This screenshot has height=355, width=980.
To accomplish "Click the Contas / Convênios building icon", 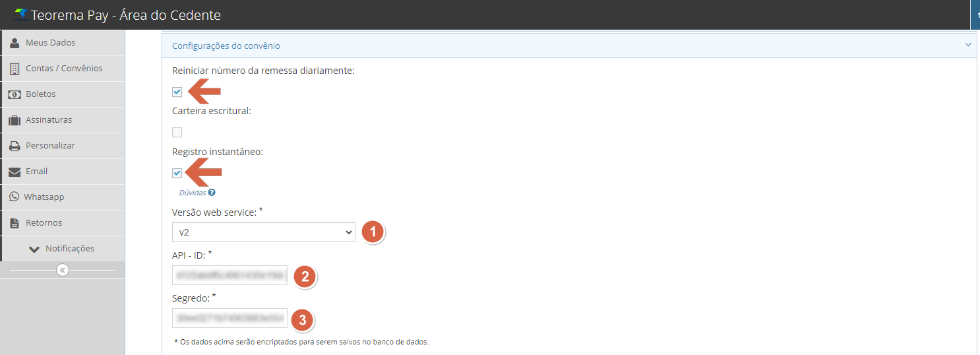I will tap(15, 69).
